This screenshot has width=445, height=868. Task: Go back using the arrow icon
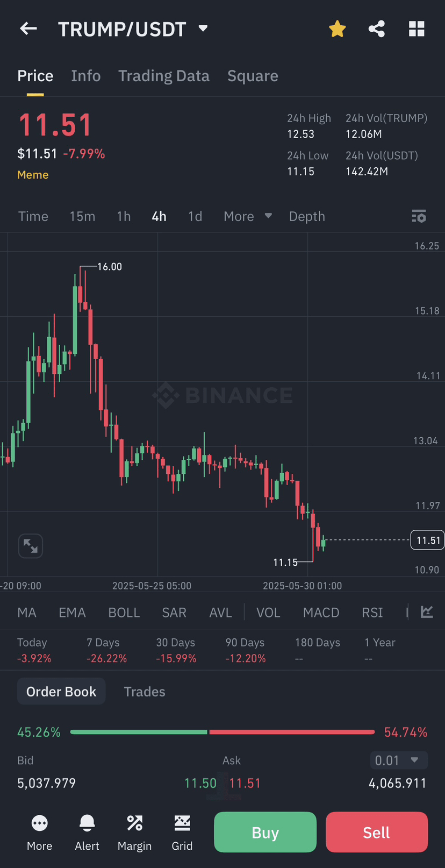click(x=28, y=29)
